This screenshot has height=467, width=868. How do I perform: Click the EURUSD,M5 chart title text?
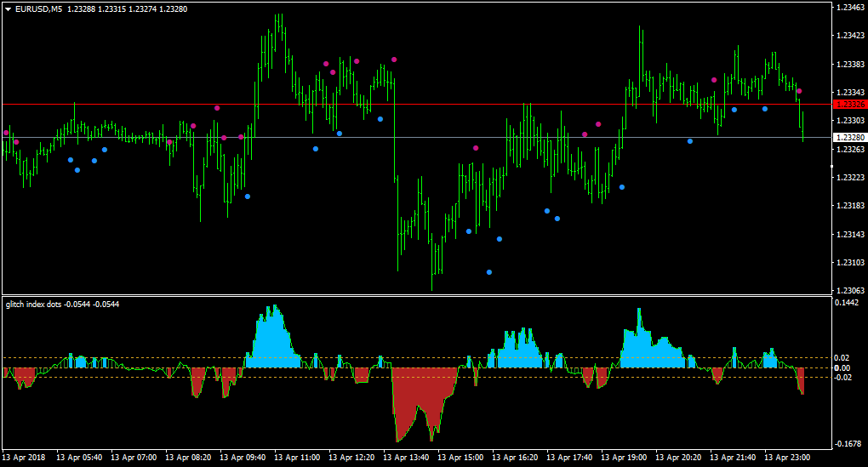pos(39,9)
